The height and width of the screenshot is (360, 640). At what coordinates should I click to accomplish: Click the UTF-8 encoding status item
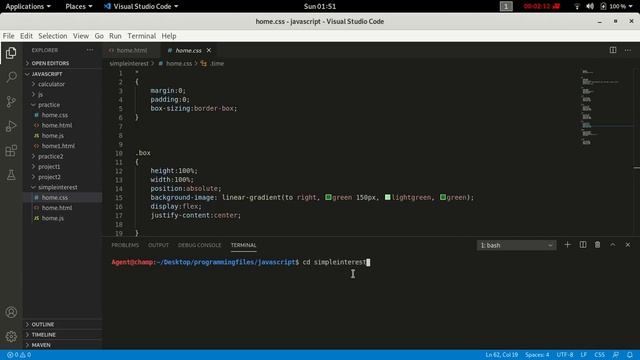(565, 355)
